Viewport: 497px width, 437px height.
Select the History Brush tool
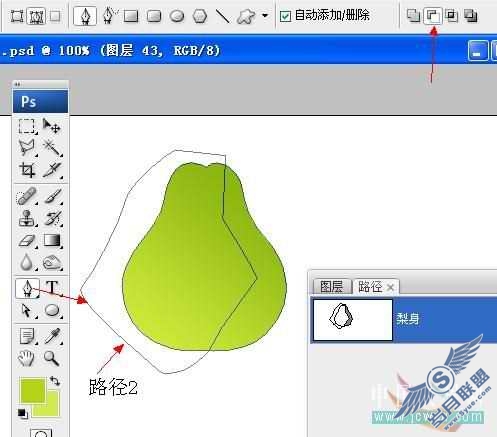(x=52, y=218)
